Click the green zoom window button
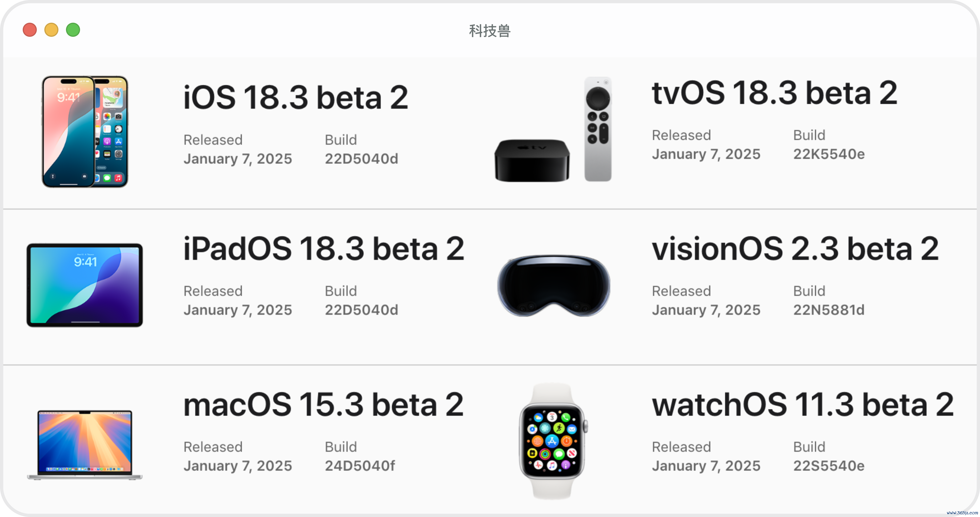The height and width of the screenshot is (517, 980). tap(73, 30)
